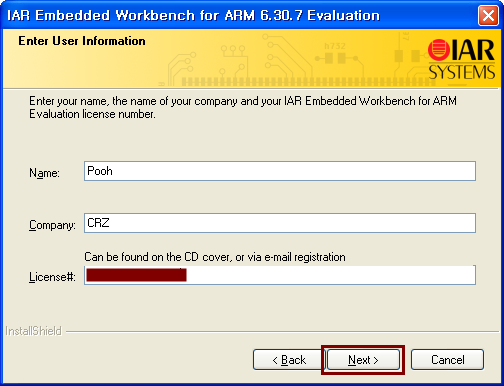
Task: Click the Company field containing CRZ
Action: (x=280, y=223)
